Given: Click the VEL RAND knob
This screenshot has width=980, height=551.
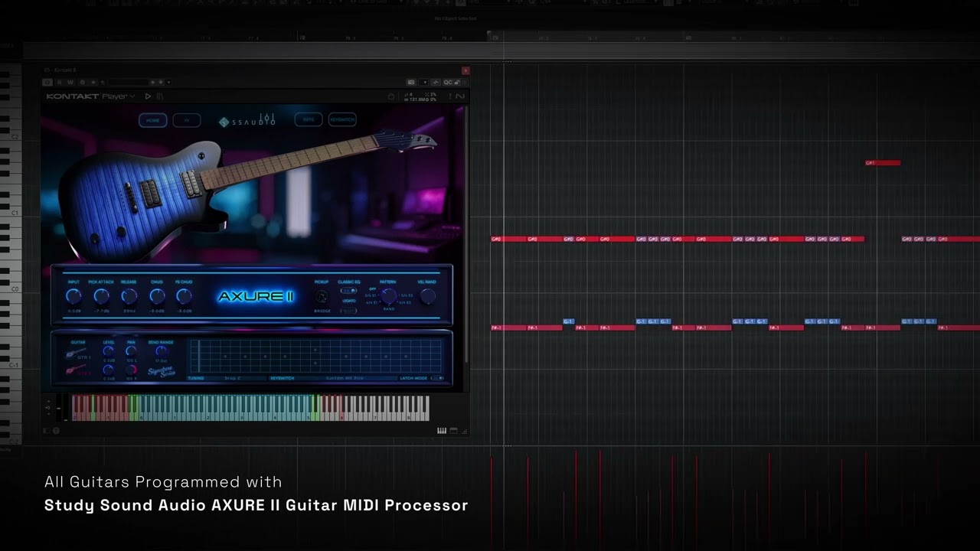Looking at the screenshot, I should [427, 296].
